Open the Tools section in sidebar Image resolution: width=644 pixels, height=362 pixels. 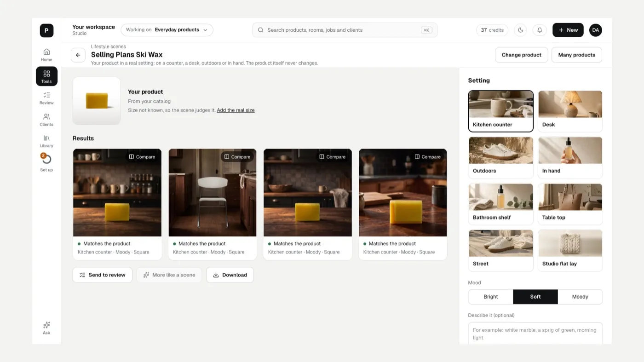pyautogui.click(x=46, y=76)
